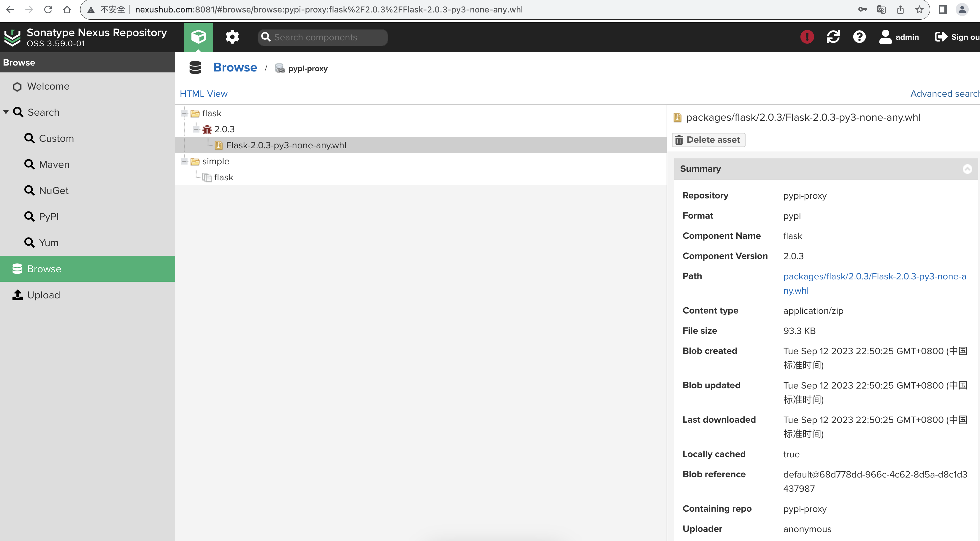Image resolution: width=980 pixels, height=541 pixels.
Task: Click the Delete asset button
Action: tap(708, 140)
